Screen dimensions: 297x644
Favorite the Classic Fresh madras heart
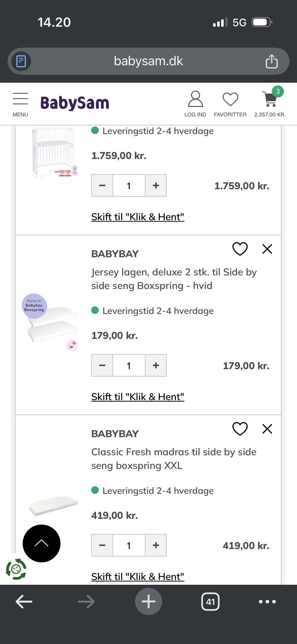point(240,429)
